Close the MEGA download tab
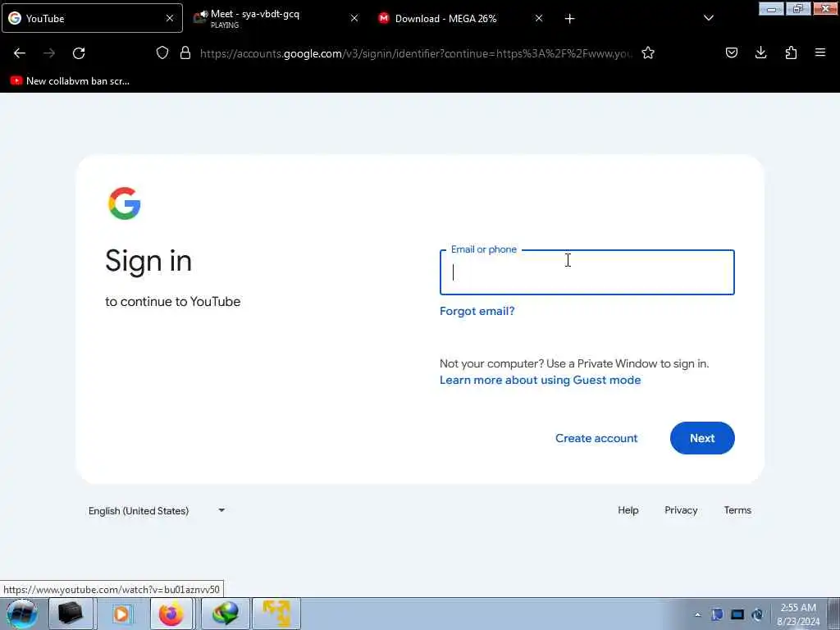This screenshot has height=630, width=840. (539, 18)
